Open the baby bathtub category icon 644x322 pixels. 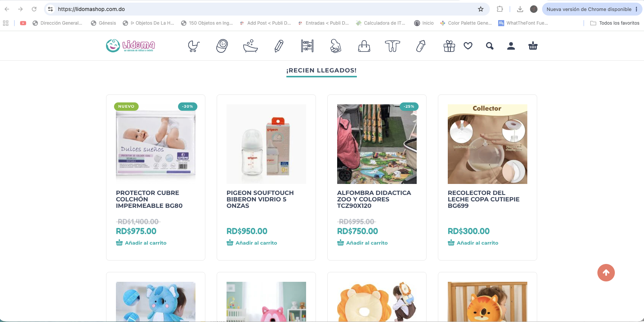(x=250, y=46)
